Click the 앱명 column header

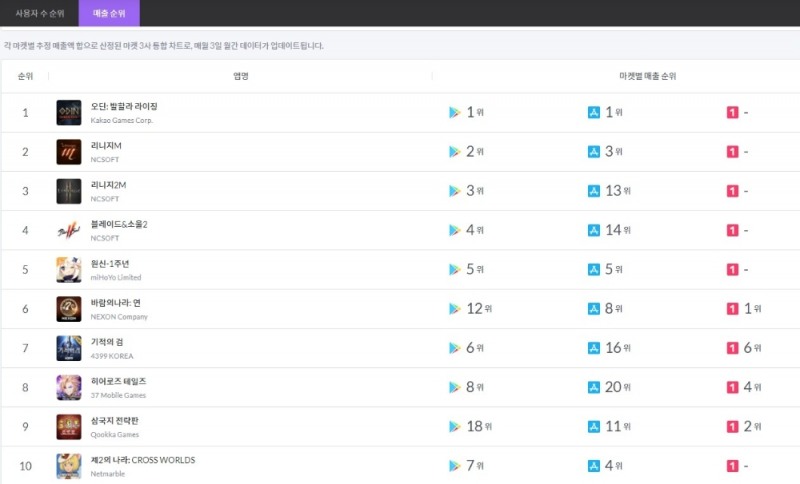(240, 76)
